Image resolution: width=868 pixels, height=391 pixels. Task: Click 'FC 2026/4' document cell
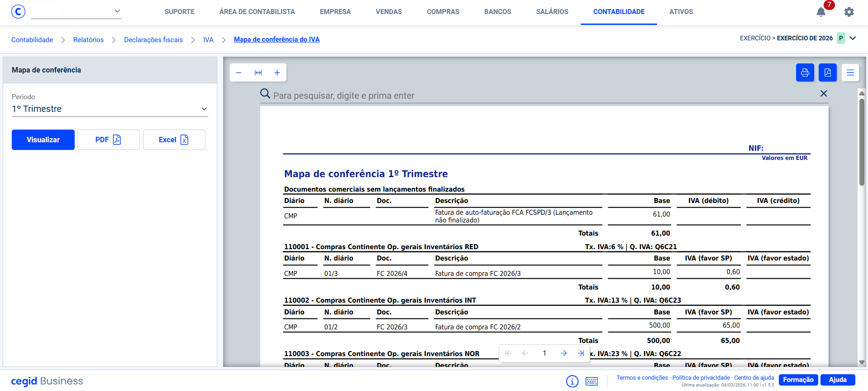pos(392,274)
